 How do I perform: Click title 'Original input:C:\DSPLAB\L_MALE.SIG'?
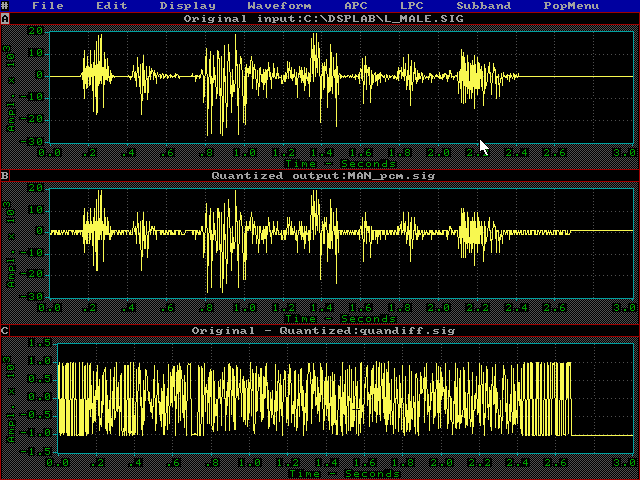coord(324,19)
